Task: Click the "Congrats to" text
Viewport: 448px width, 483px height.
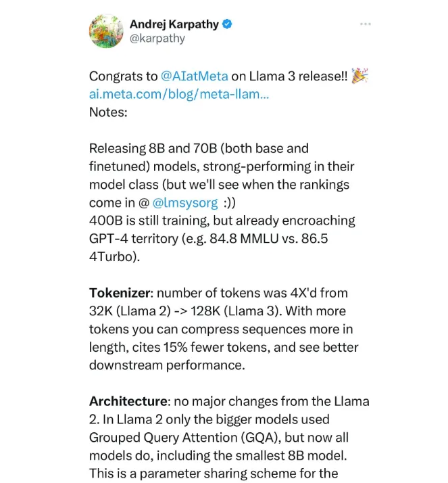Action: pos(123,76)
